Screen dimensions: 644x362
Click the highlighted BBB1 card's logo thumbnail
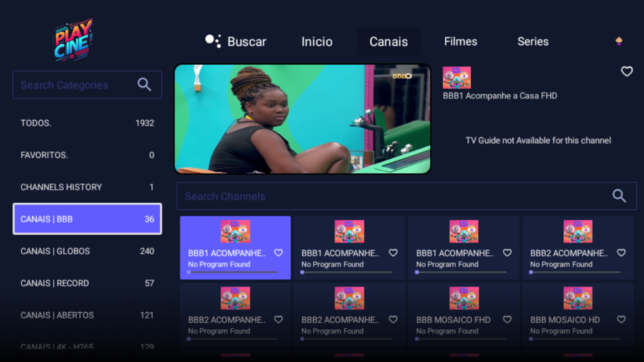pyautogui.click(x=235, y=232)
